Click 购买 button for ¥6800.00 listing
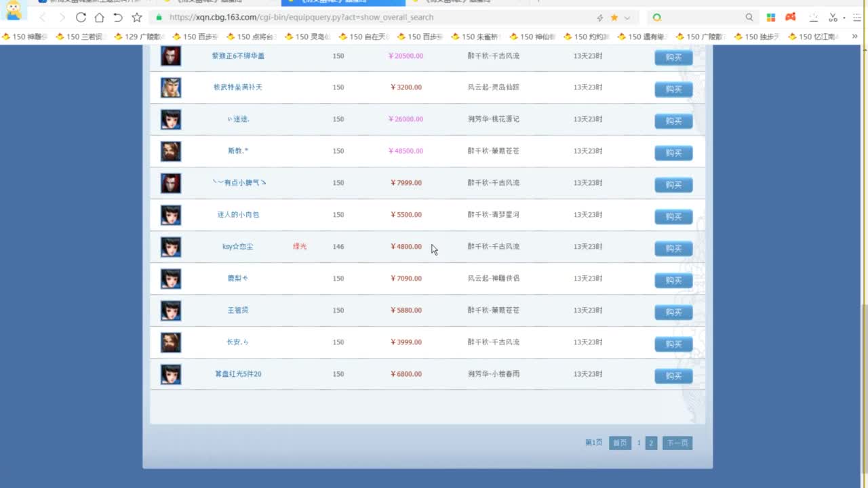The width and height of the screenshot is (868, 488). [673, 375]
